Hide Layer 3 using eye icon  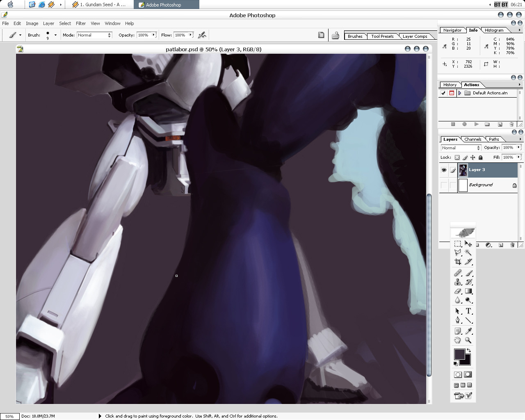444,170
